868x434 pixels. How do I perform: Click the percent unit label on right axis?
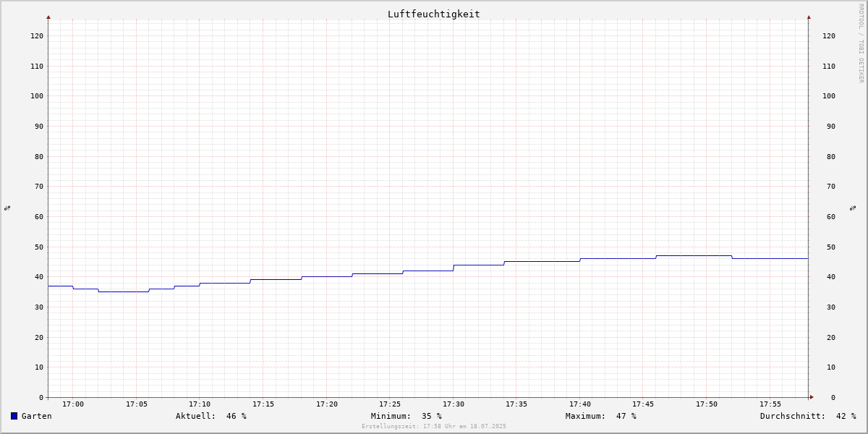pyautogui.click(x=853, y=208)
